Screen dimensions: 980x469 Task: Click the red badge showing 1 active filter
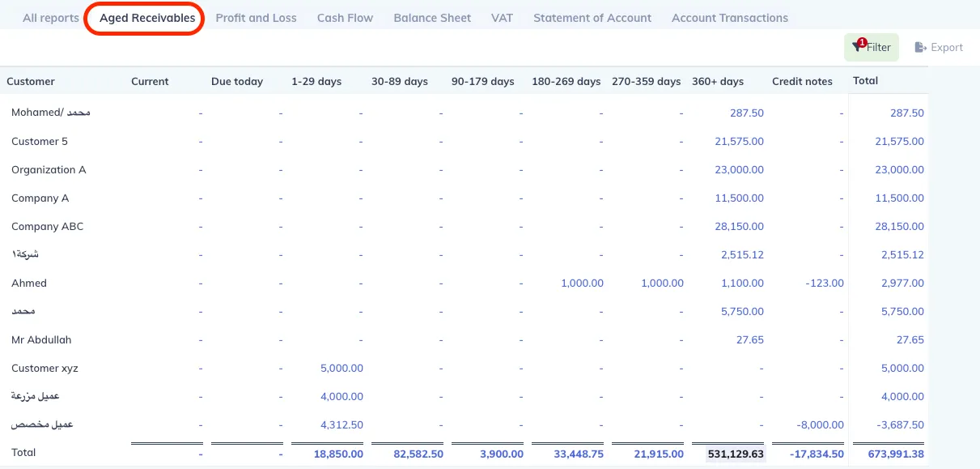click(x=860, y=40)
